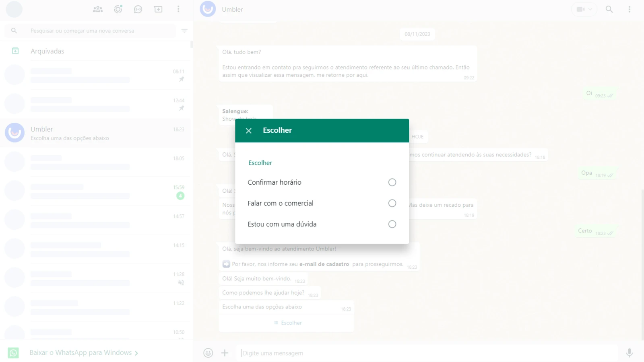644x362 pixels.
Task: Open the emoji picker
Action: click(x=208, y=353)
